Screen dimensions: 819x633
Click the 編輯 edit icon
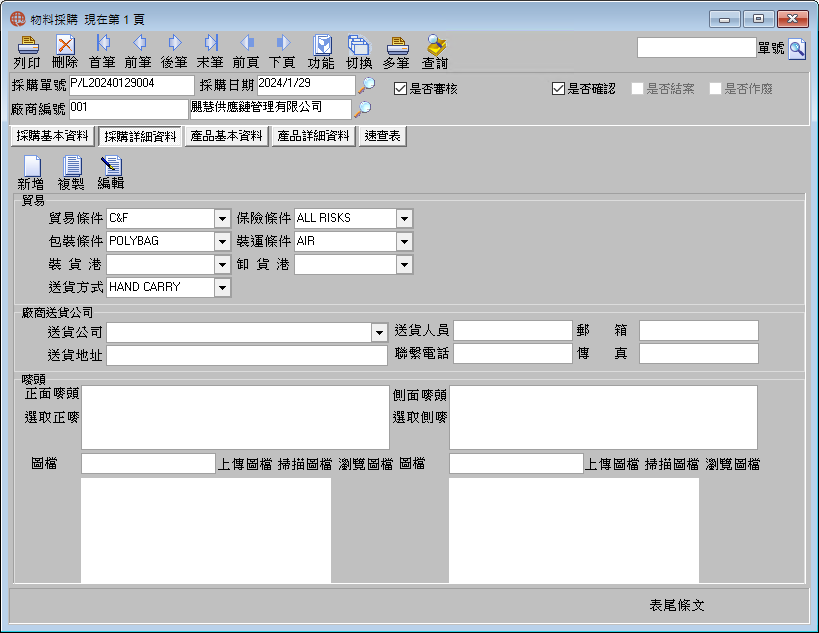click(x=111, y=166)
